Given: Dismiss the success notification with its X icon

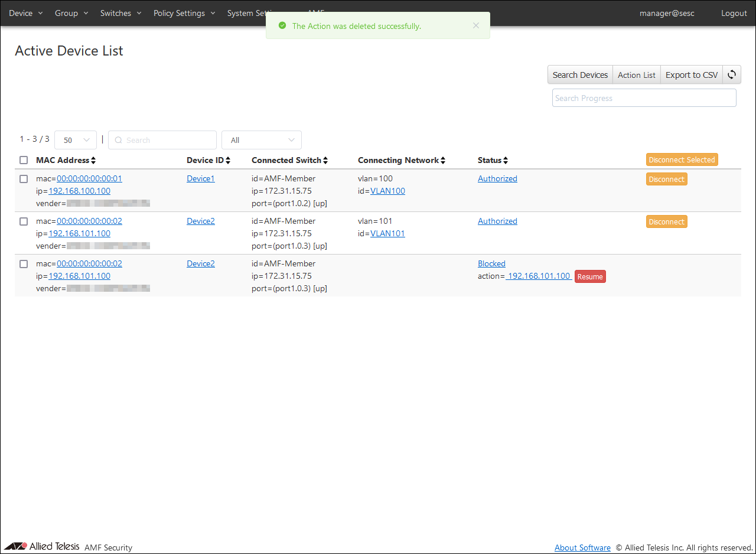Looking at the screenshot, I should (476, 25).
